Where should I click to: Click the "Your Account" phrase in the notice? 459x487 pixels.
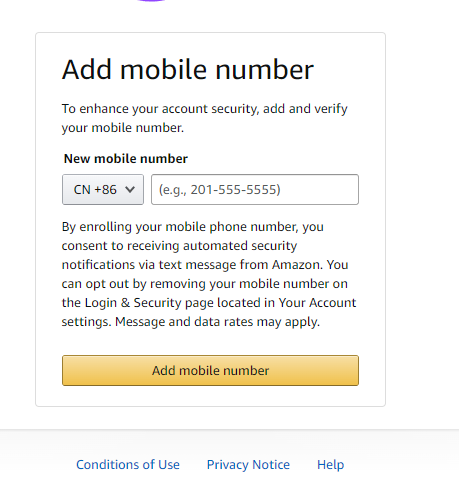tap(317, 303)
